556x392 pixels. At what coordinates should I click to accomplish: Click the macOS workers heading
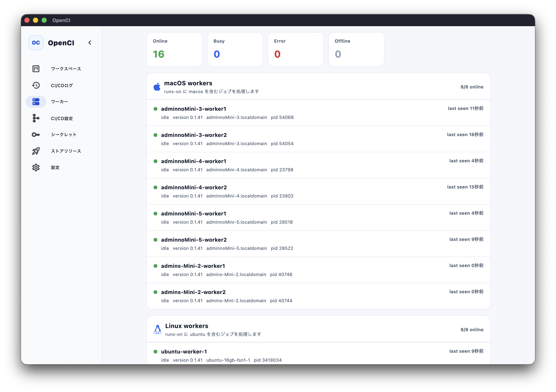188,83
